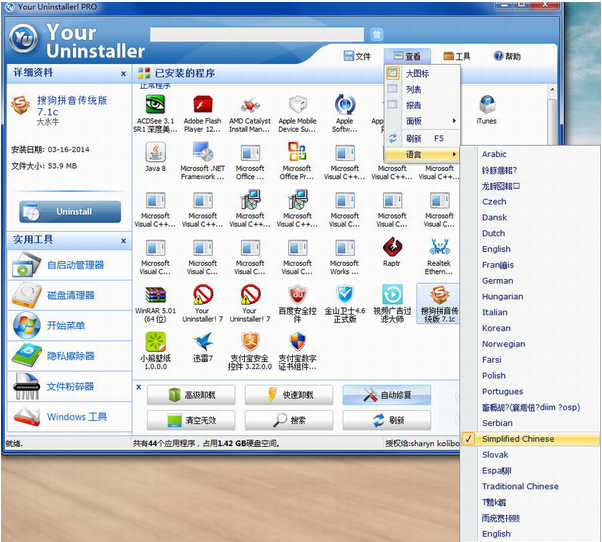
Task: Open the Windows 工具 item
Action: click(x=69, y=416)
